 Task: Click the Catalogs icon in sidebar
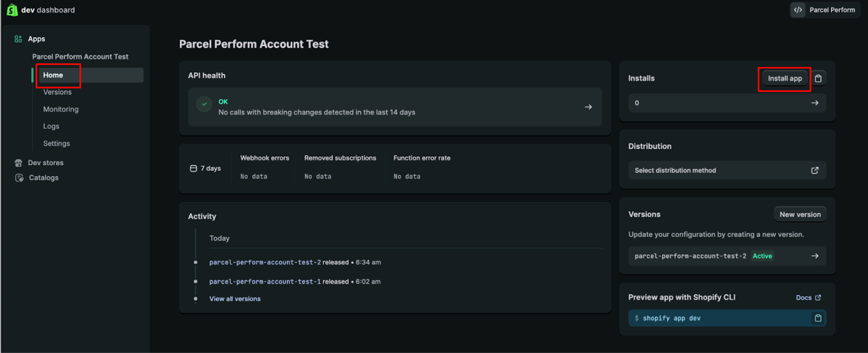(x=19, y=178)
